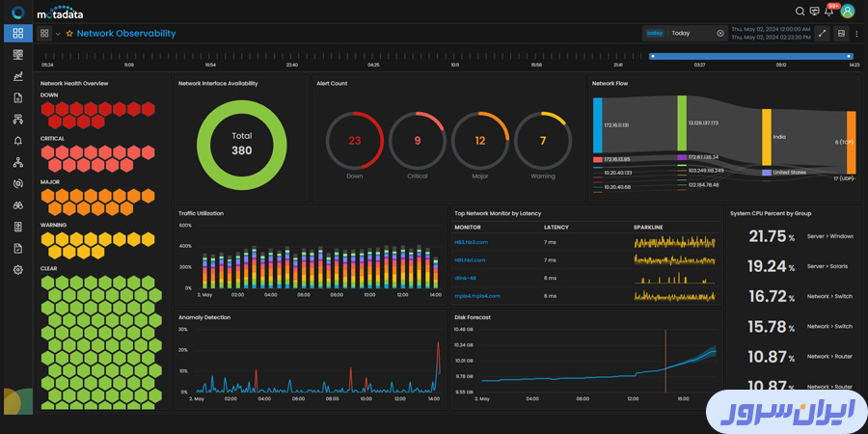Clear the Today time range selection
Viewport: 868px width, 434px height.
(719, 33)
